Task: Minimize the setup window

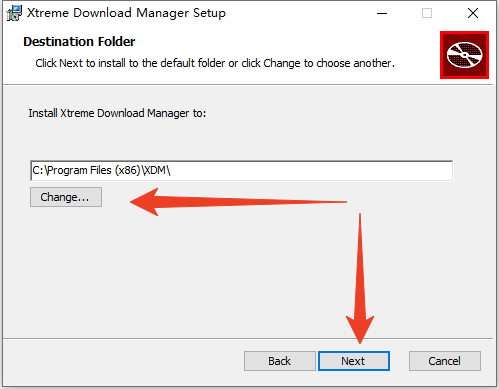Action: click(382, 13)
